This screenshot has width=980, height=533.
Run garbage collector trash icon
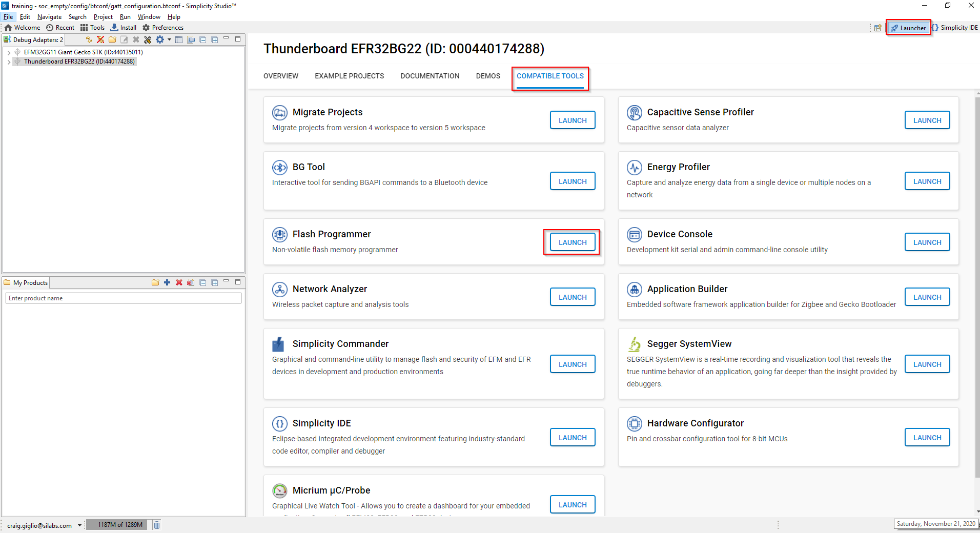pos(157,525)
